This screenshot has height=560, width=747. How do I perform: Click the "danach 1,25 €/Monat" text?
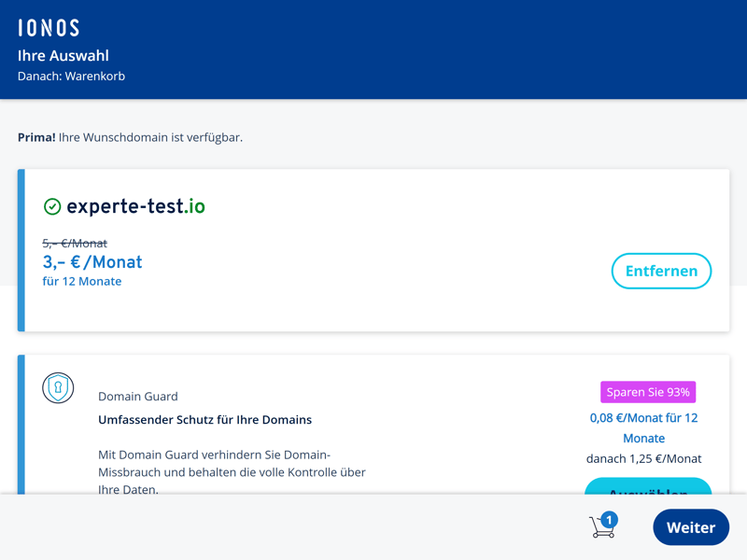point(643,458)
